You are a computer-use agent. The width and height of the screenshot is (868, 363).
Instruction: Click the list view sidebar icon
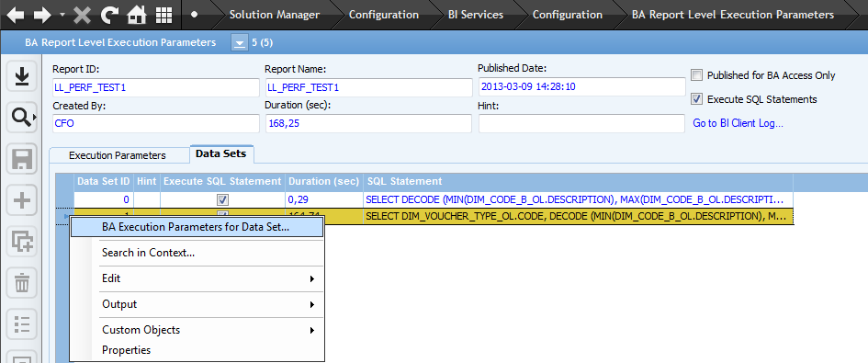[22, 323]
